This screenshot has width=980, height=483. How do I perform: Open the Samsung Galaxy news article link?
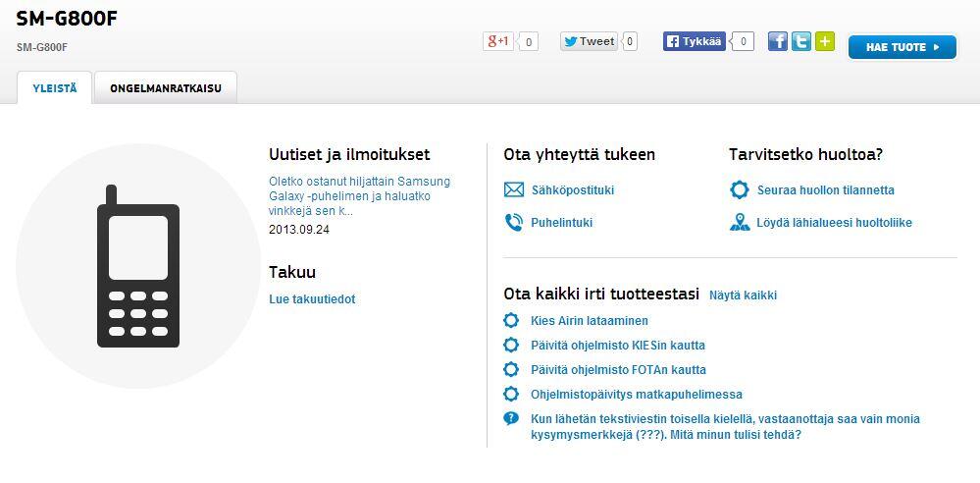pyautogui.click(x=359, y=196)
